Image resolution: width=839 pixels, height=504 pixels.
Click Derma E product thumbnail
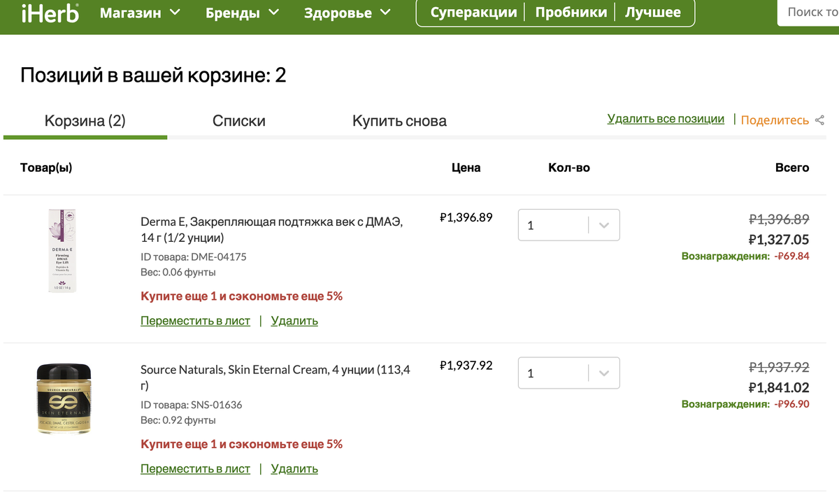(63, 250)
